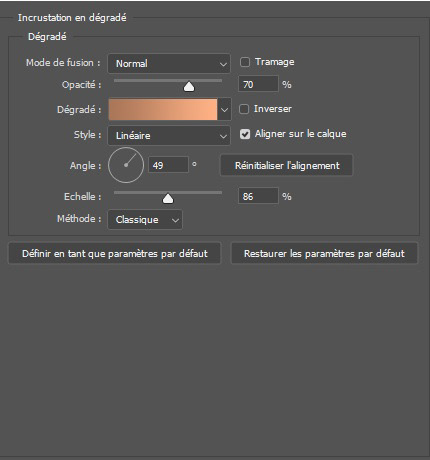Open the Mode de fusion dropdown
This screenshot has height=460, width=430.
[169, 63]
